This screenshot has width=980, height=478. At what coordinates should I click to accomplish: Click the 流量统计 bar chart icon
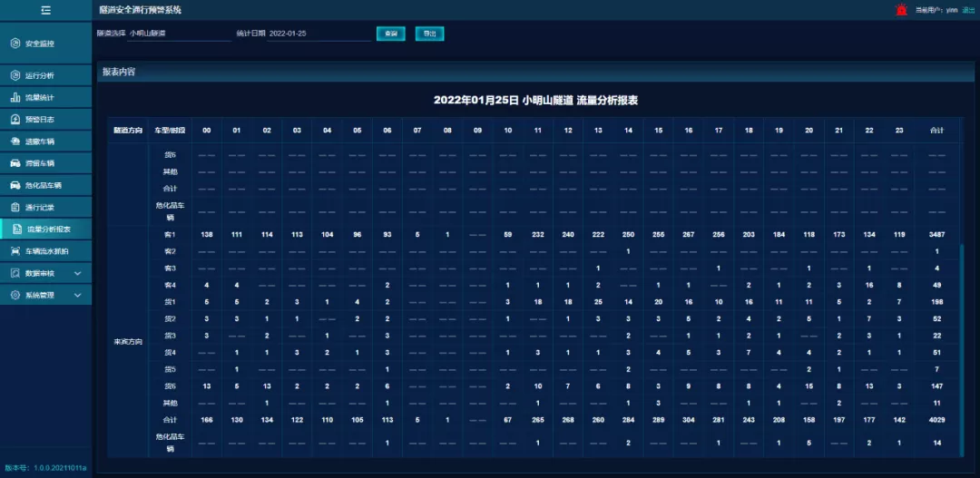tap(15, 97)
